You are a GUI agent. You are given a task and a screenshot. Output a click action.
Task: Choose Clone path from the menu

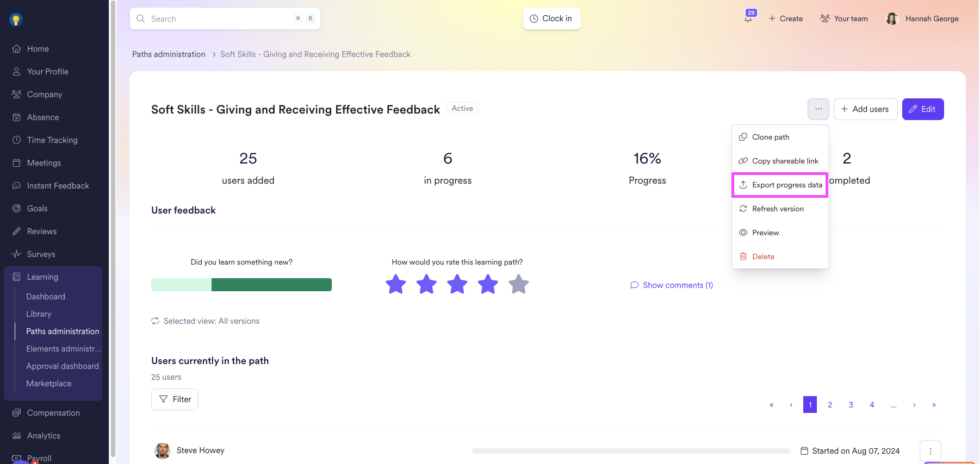[x=771, y=137]
